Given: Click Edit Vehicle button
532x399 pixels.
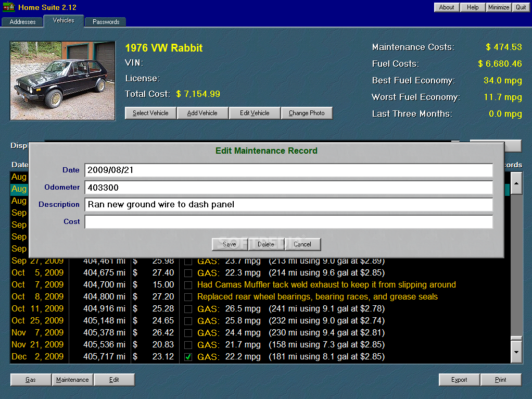Looking at the screenshot, I should (x=255, y=113).
